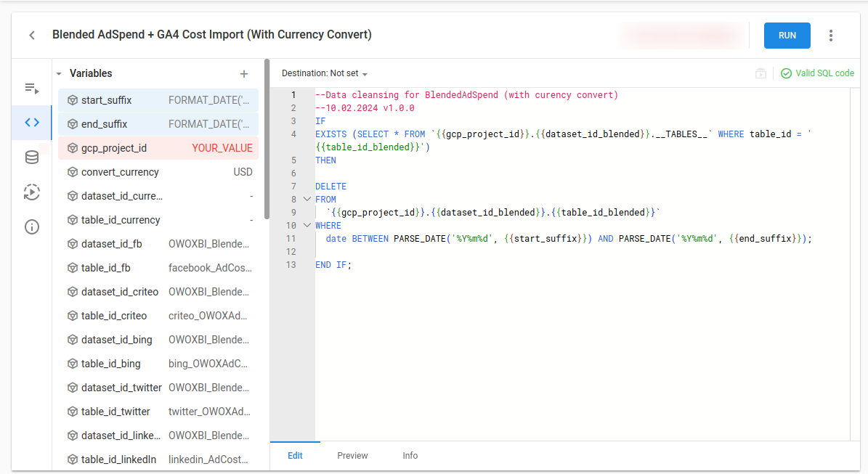Open the Destination: Not set dropdown
Screen dimensions: 868x474
(325, 73)
